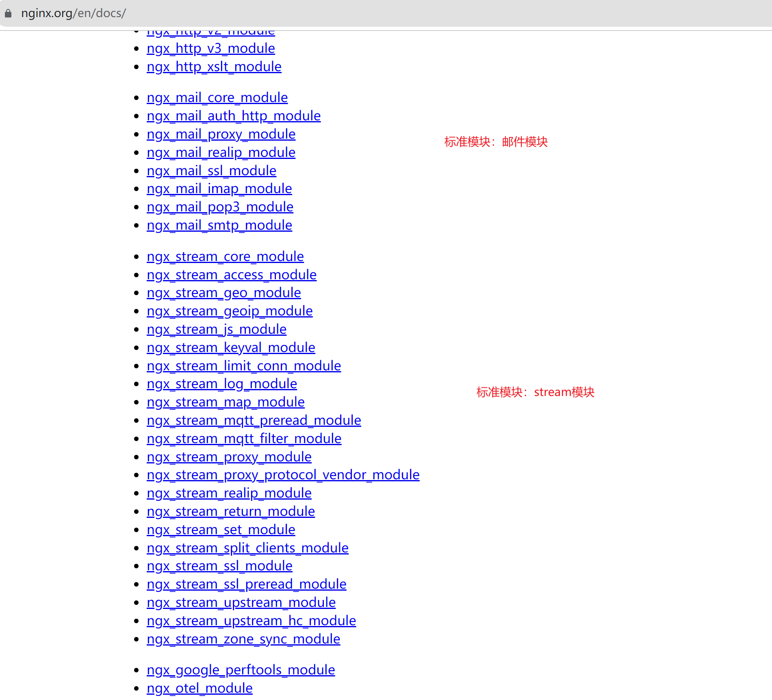Click the ngx_stream_ssl_preread_module link
The width and height of the screenshot is (772, 700).
point(246,585)
